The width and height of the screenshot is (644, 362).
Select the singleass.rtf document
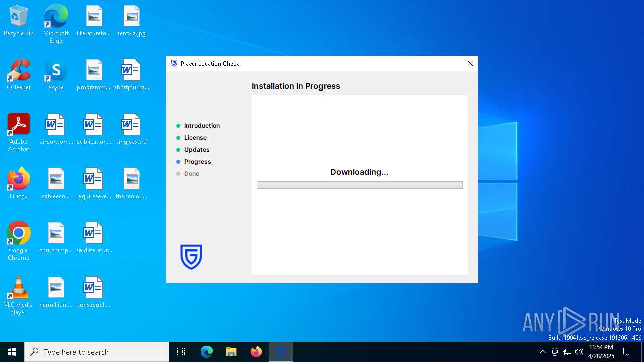click(131, 130)
